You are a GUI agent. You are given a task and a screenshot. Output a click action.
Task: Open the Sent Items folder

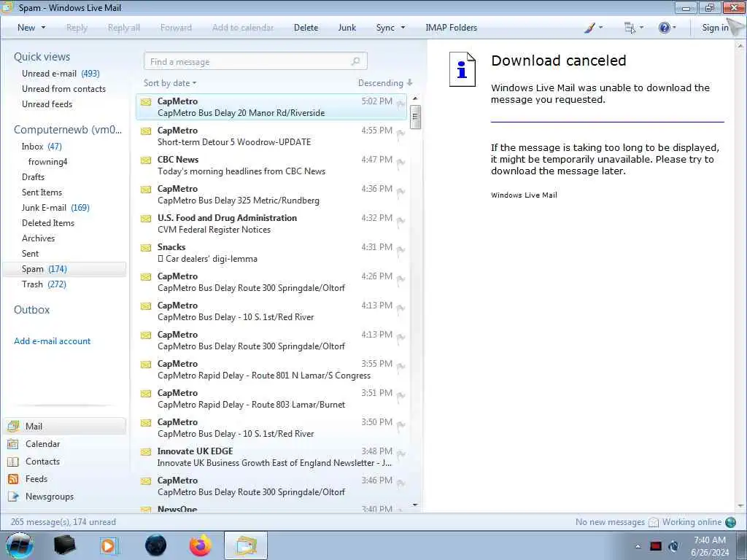[42, 192]
